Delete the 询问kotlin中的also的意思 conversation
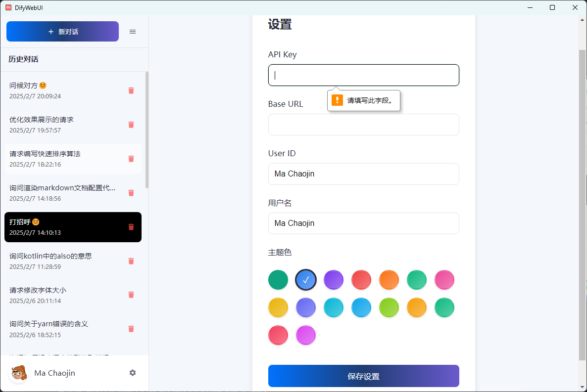 point(131,261)
